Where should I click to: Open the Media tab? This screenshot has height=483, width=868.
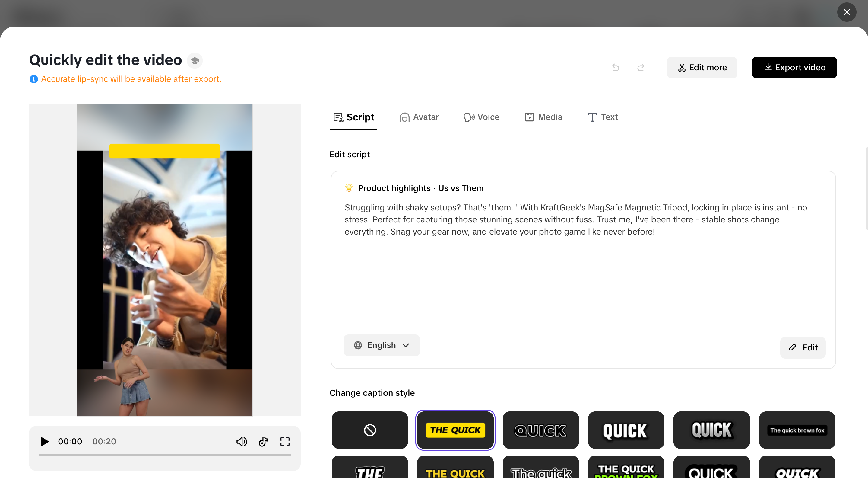pyautogui.click(x=543, y=117)
